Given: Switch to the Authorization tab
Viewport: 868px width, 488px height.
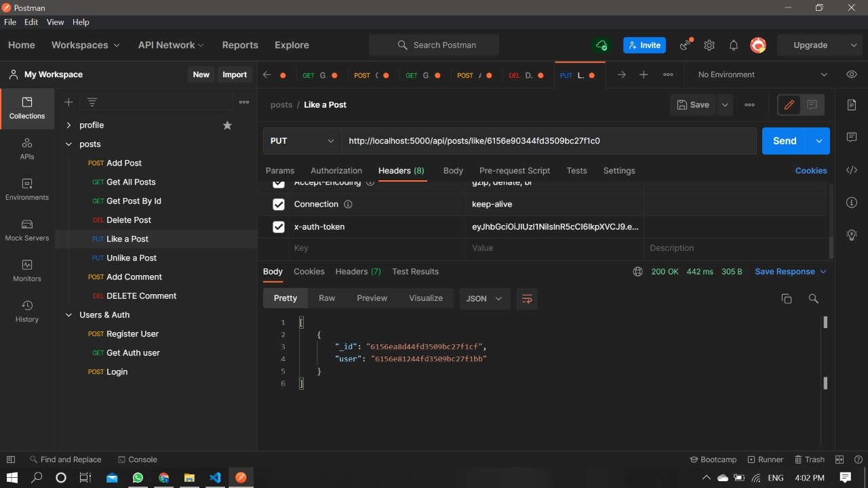Looking at the screenshot, I should pyautogui.click(x=336, y=171).
